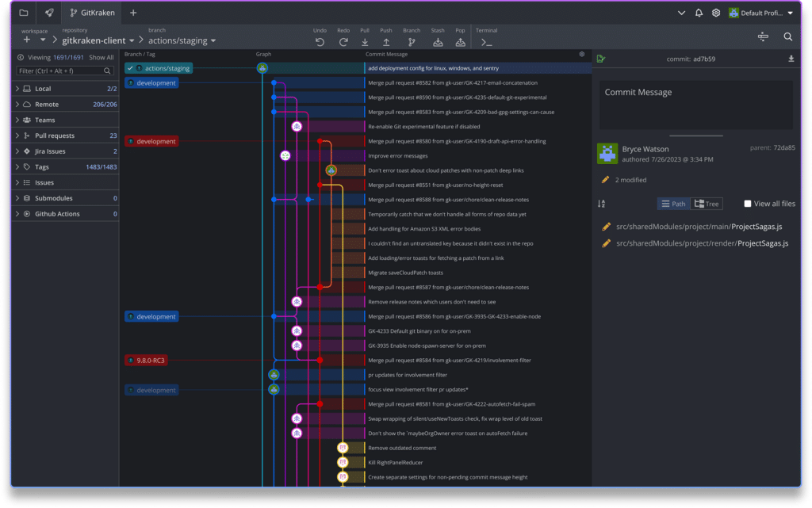Image resolution: width=812 pixels, height=508 pixels.
Task: Click the rocket icon tab
Action: click(49, 13)
